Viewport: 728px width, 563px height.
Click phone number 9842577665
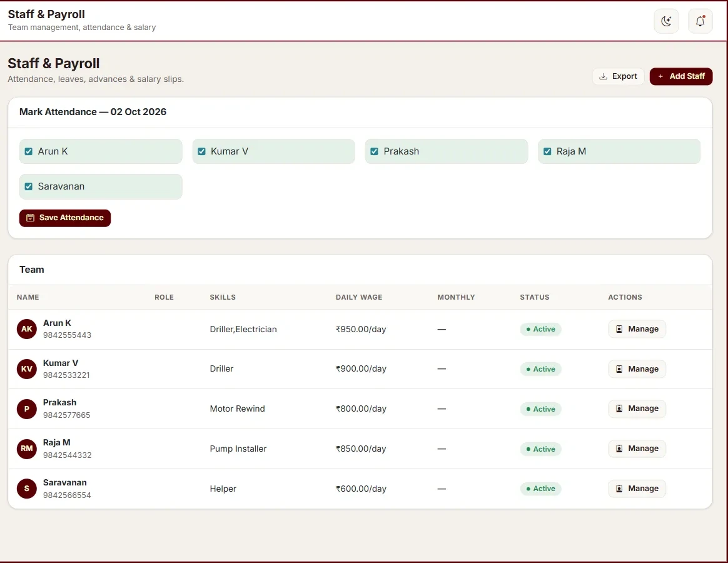[x=67, y=415]
